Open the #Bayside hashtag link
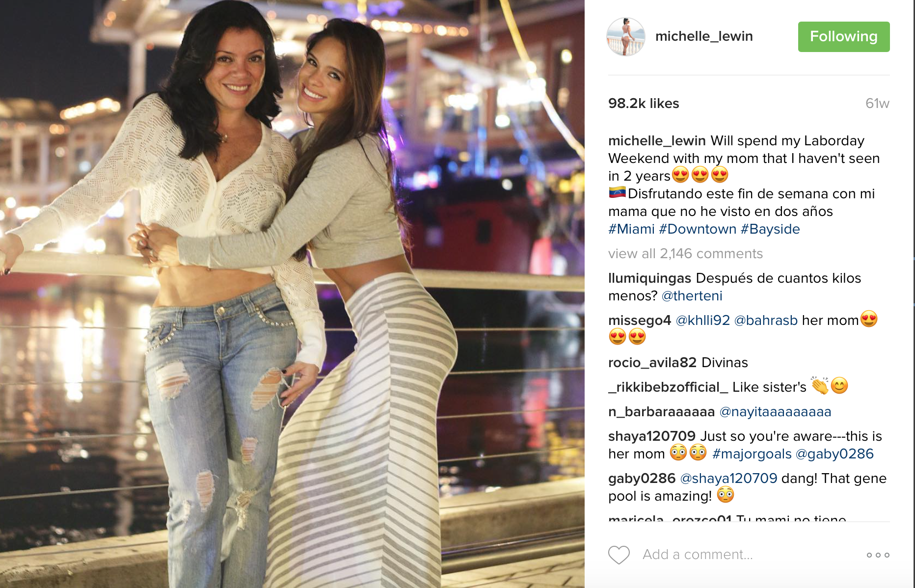This screenshot has width=915, height=588. coord(770,229)
